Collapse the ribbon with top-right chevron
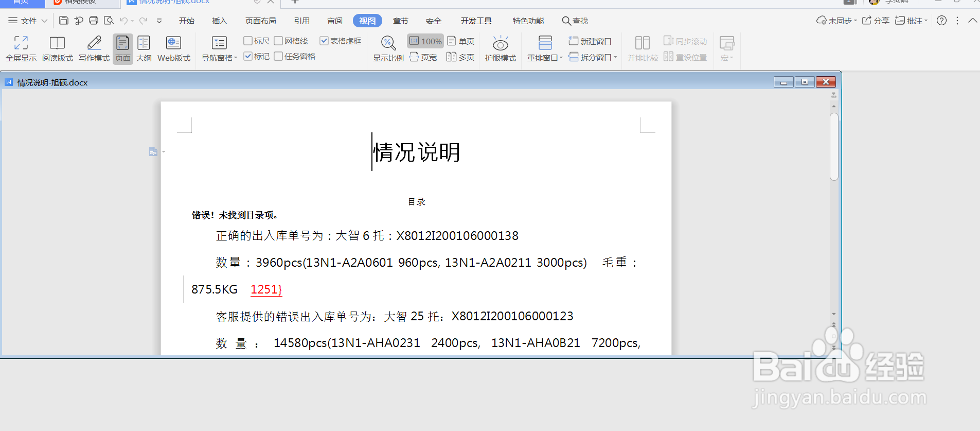The height and width of the screenshot is (431, 980). [972, 21]
